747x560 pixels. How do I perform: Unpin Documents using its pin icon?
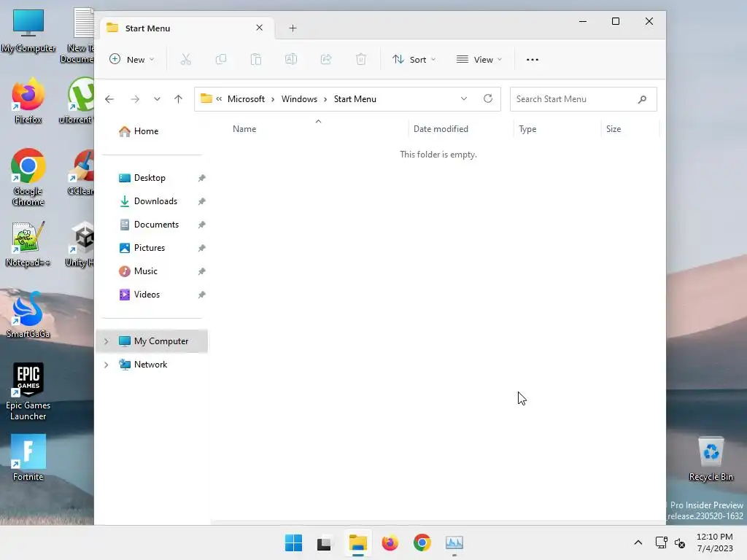click(201, 225)
